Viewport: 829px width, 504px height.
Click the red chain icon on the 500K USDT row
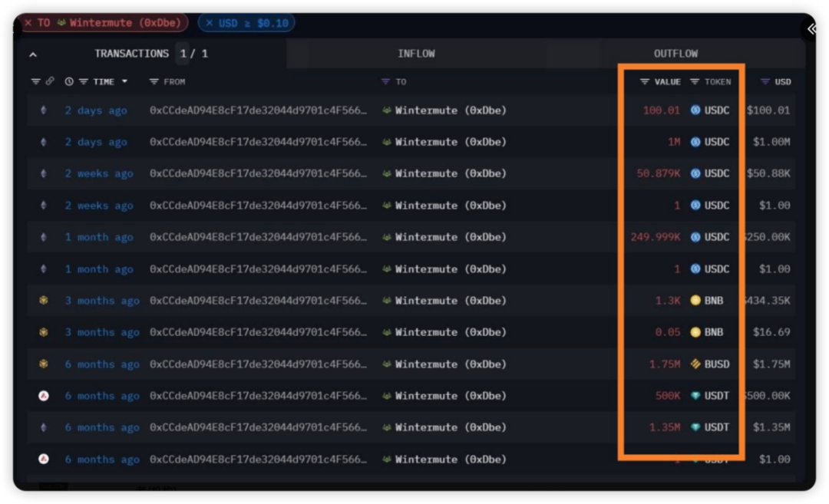coord(44,396)
